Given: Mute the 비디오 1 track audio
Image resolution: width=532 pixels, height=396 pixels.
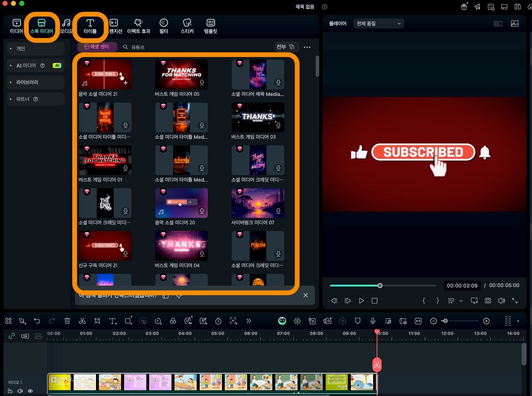Looking at the screenshot, I should (x=20, y=391).
